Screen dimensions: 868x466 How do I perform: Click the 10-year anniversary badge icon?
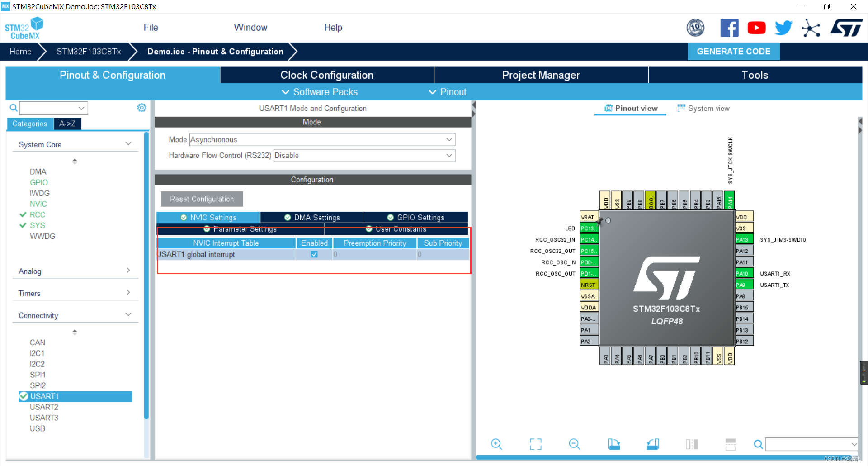coord(695,28)
